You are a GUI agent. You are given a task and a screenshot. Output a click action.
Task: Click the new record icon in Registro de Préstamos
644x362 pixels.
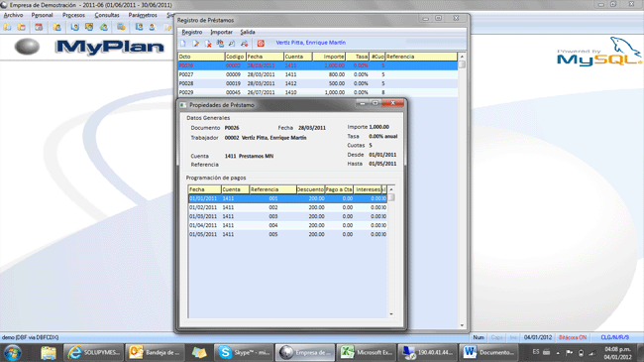pyautogui.click(x=183, y=44)
